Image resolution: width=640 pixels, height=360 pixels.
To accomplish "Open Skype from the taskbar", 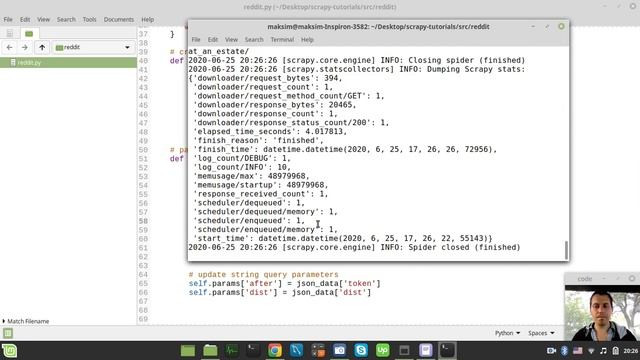I will tap(361, 350).
